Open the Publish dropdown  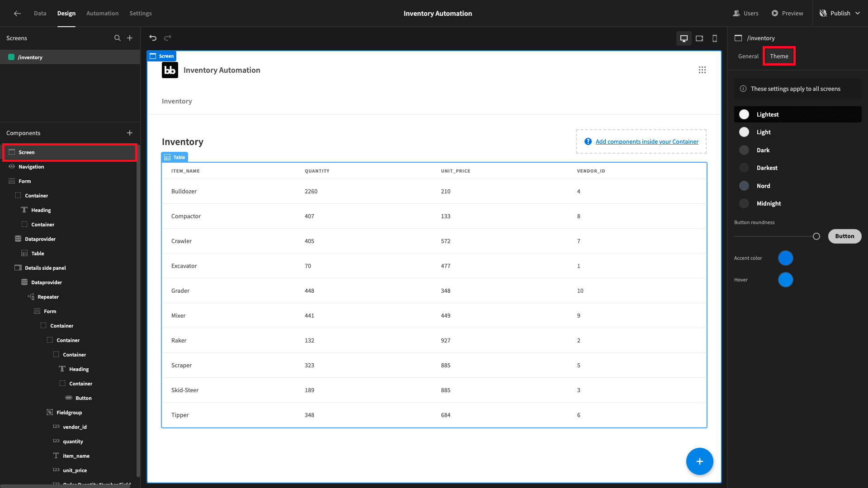point(840,13)
